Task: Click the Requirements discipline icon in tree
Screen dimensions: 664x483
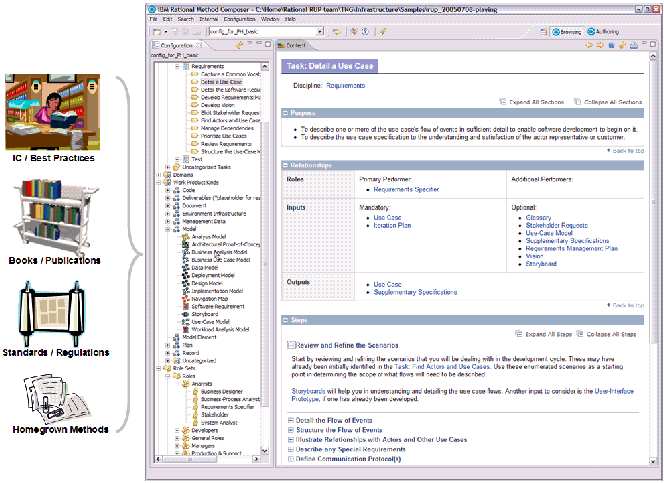Action: [x=186, y=66]
